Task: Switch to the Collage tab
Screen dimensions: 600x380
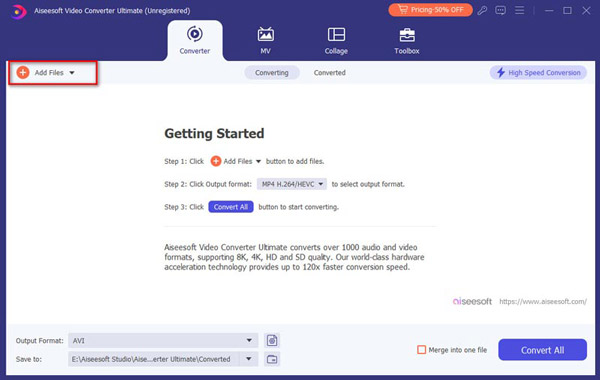Action: pos(336,41)
